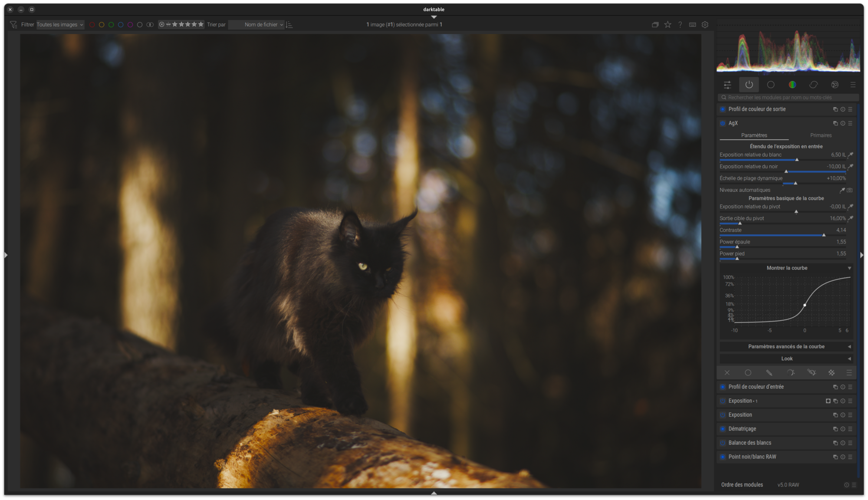Disable the Profil de couleur d'entrée module
Viewport: 868px width, 500px height.
tap(723, 387)
